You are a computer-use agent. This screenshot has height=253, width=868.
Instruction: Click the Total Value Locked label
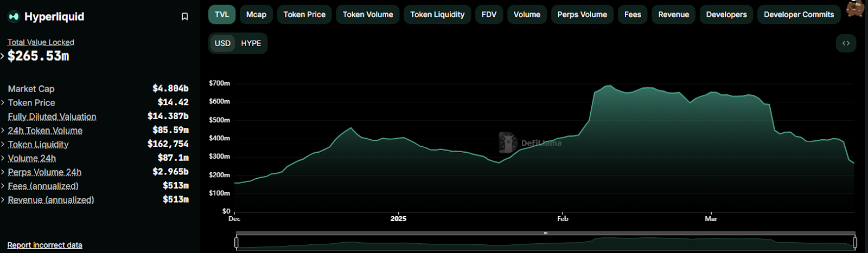point(41,42)
